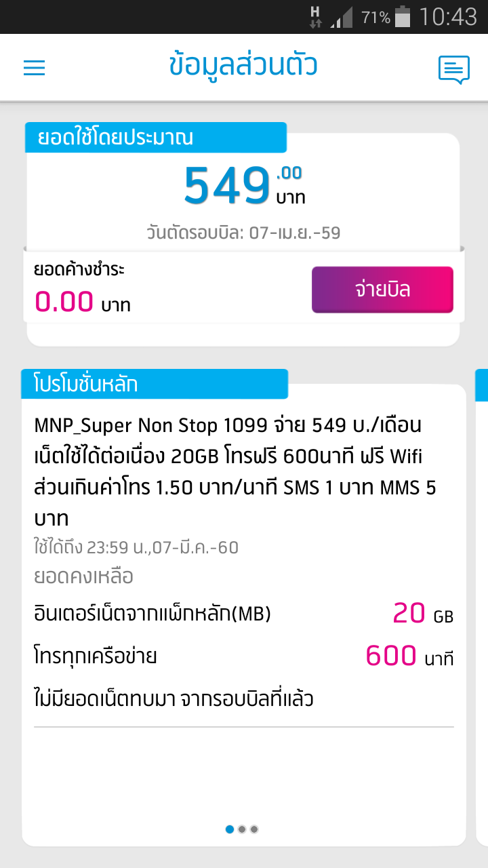Tap the signal strength indicator icon
Screen dimensions: 488x868
pyautogui.click(x=342, y=18)
